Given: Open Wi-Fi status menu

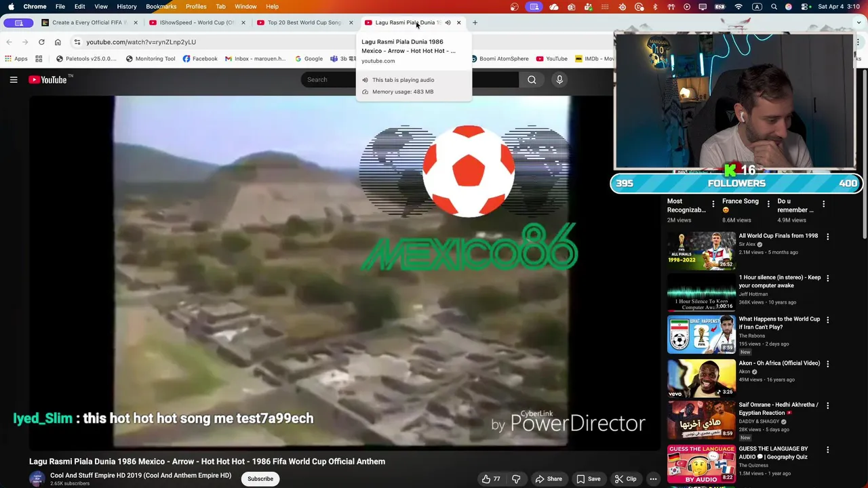Looking at the screenshot, I should (738, 7).
